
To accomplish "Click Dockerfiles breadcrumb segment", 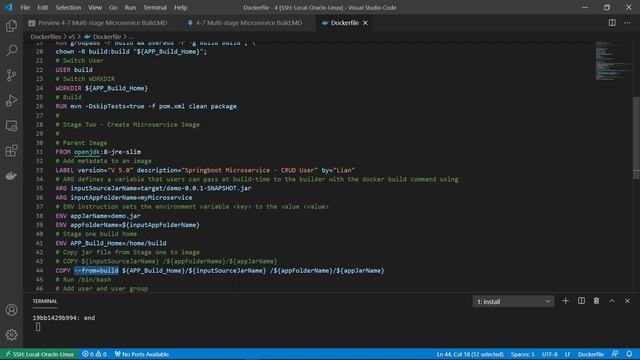I will [x=45, y=37].
